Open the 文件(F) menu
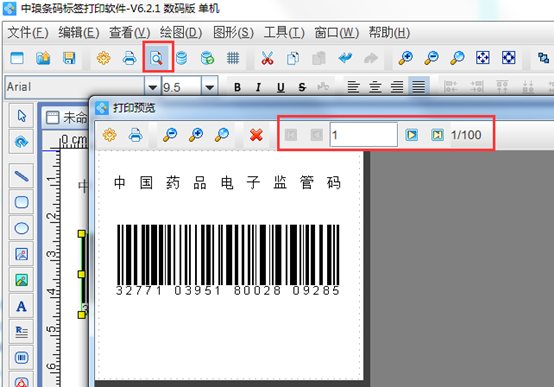 point(28,33)
